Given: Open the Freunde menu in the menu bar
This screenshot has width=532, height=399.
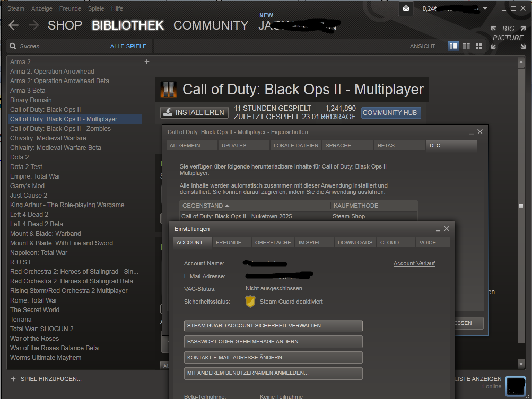Looking at the screenshot, I should (x=70, y=8).
